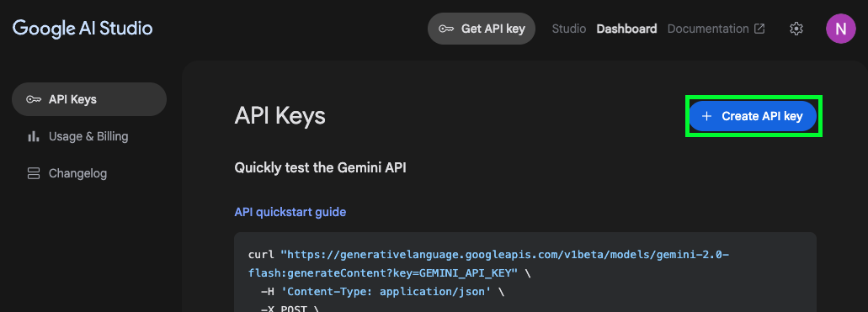Viewport: 868px width, 312px height.
Task: Select the Dashboard tab
Action: pos(626,29)
